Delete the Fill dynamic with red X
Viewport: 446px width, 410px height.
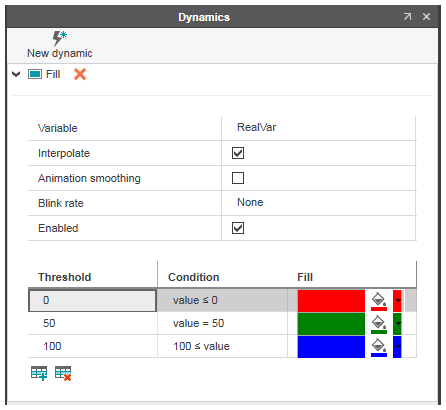coord(80,74)
